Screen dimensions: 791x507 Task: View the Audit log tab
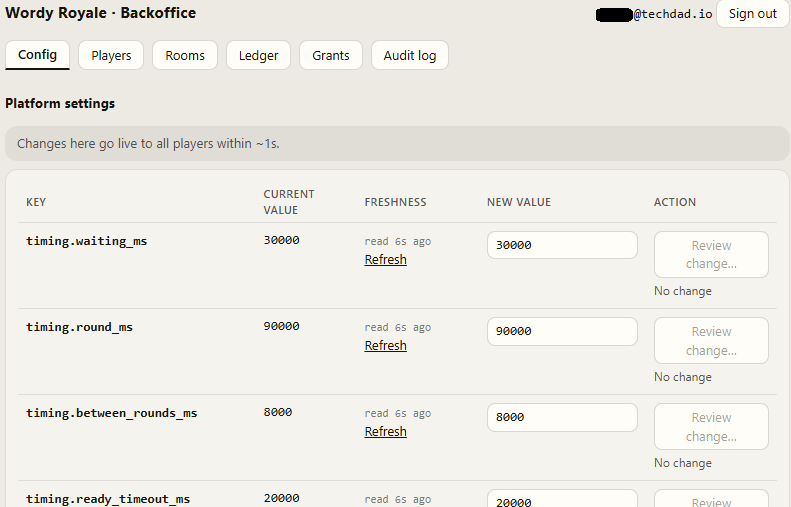(x=410, y=55)
